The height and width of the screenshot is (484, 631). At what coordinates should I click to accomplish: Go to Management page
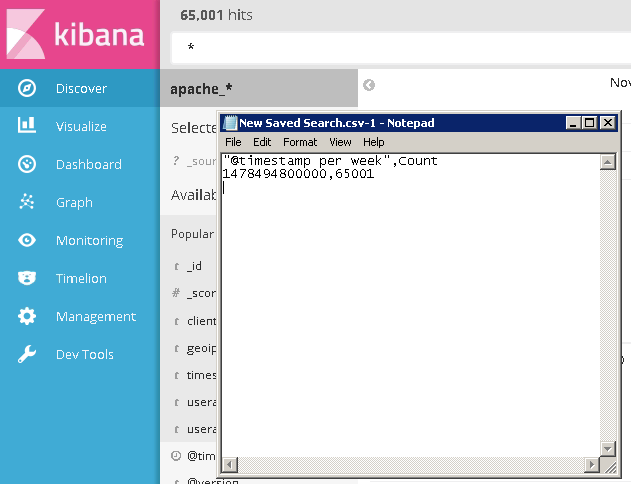pyautogui.click(x=96, y=317)
